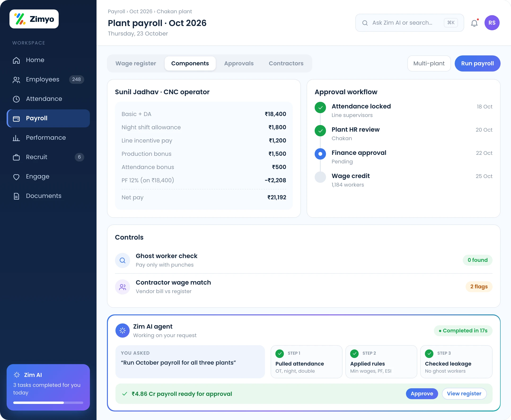Image resolution: width=511 pixels, height=420 pixels.
Task: Click the 2 flags badge
Action: click(479, 287)
